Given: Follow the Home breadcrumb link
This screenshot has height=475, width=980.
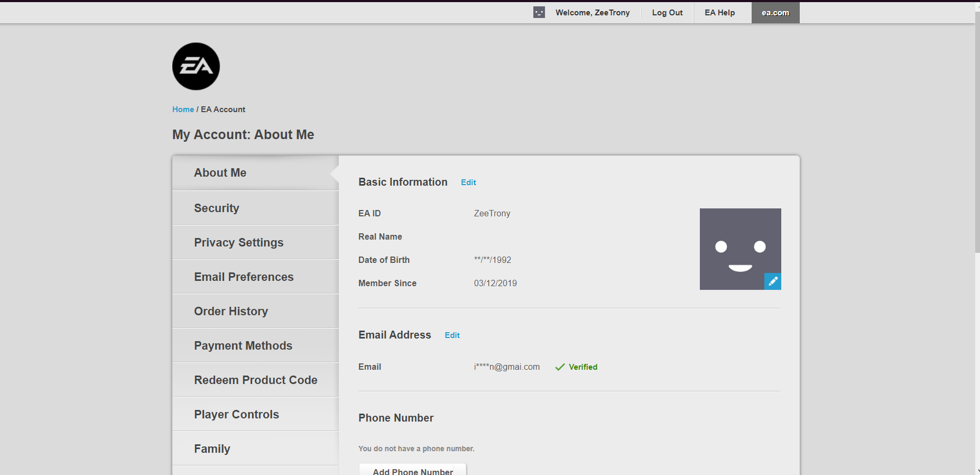Looking at the screenshot, I should point(183,109).
